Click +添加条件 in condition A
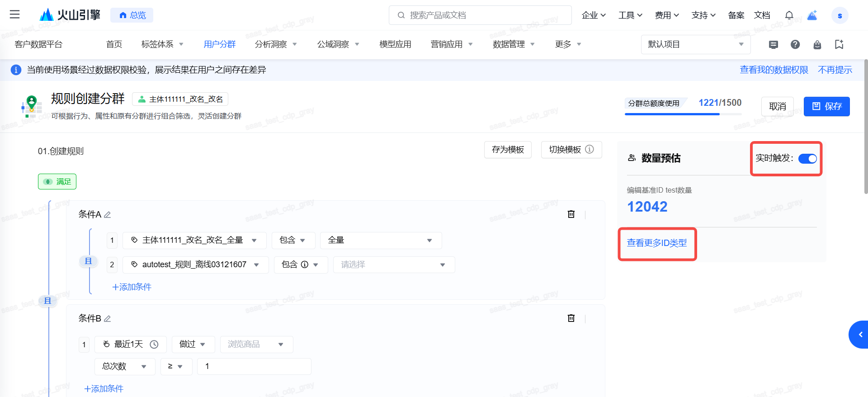This screenshot has height=397, width=868. (x=132, y=287)
